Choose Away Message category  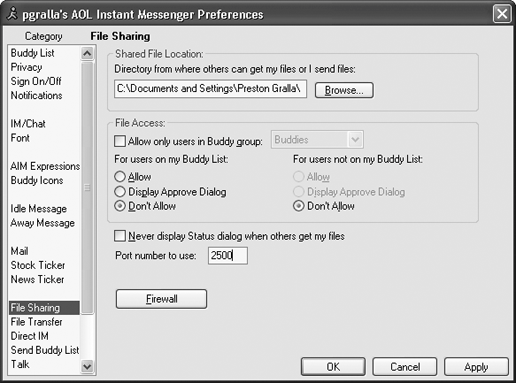42,223
